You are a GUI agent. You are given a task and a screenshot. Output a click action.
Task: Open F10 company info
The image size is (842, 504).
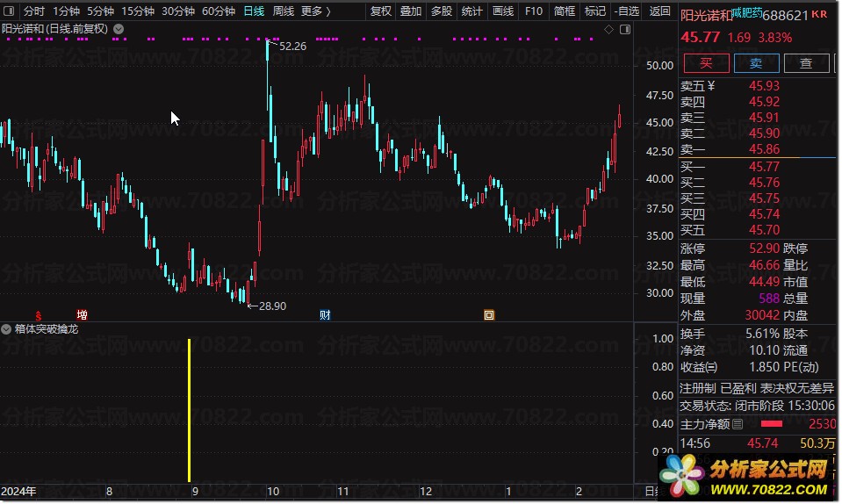point(533,11)
